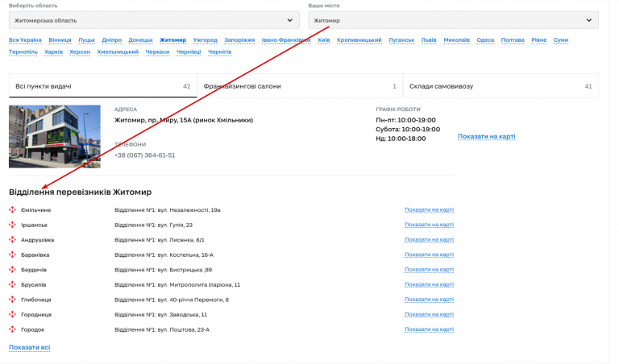Select Дніпро city link
This screenshot has width=619, height=364.
pos(112,40)
